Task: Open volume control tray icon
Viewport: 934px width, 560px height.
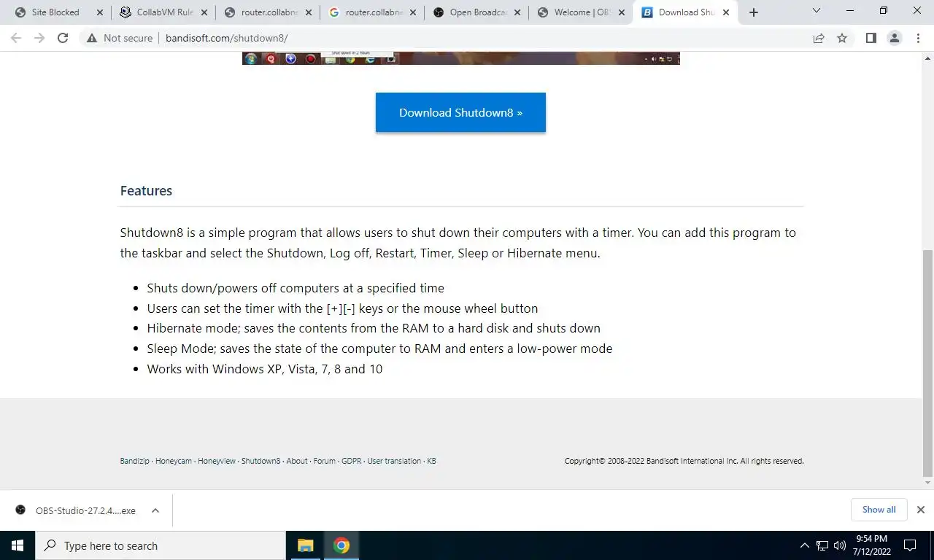Action: (840, 545)
